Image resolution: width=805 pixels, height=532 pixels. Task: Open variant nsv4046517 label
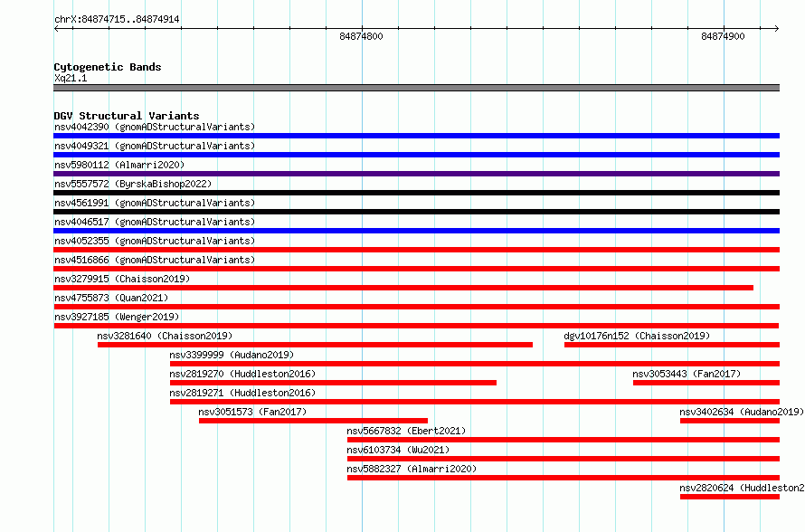[155, 222]
